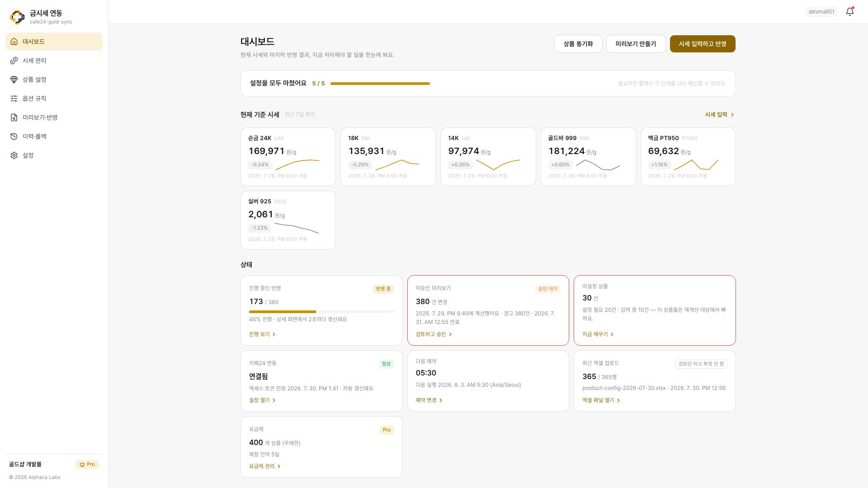Open 대시보드 menu item
868x488 pixels.
(54, 42)
